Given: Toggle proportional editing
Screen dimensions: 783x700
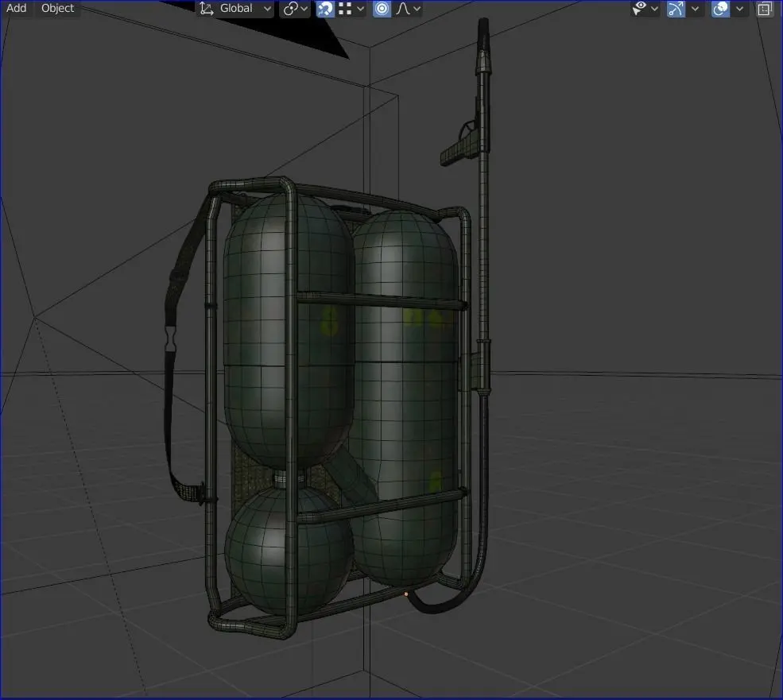Looking at the screenshot, I should click(x=382, y=9).
